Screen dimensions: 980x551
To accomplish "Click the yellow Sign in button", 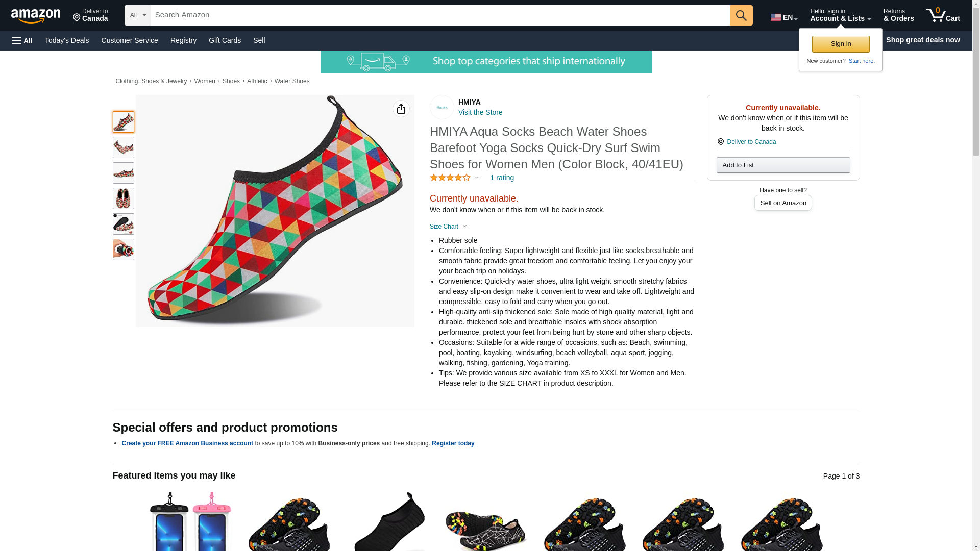I will (x=841, y=44).
